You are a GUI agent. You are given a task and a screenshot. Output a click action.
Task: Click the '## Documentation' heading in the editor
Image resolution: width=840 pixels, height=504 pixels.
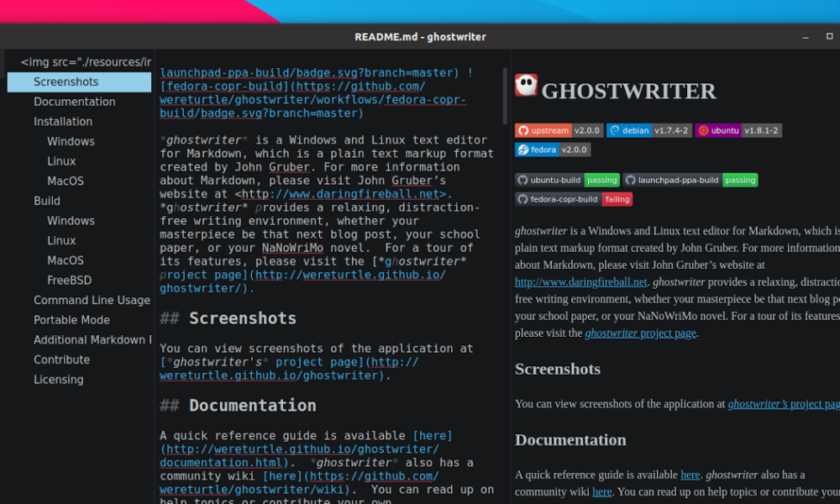point(238,406)
